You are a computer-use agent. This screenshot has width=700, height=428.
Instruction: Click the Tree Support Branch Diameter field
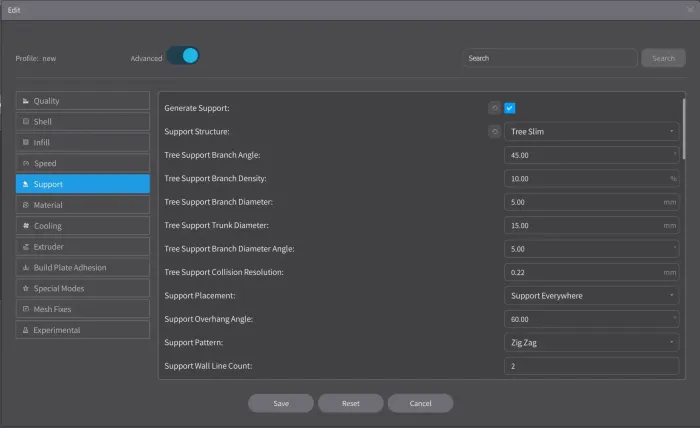point(592,202)
